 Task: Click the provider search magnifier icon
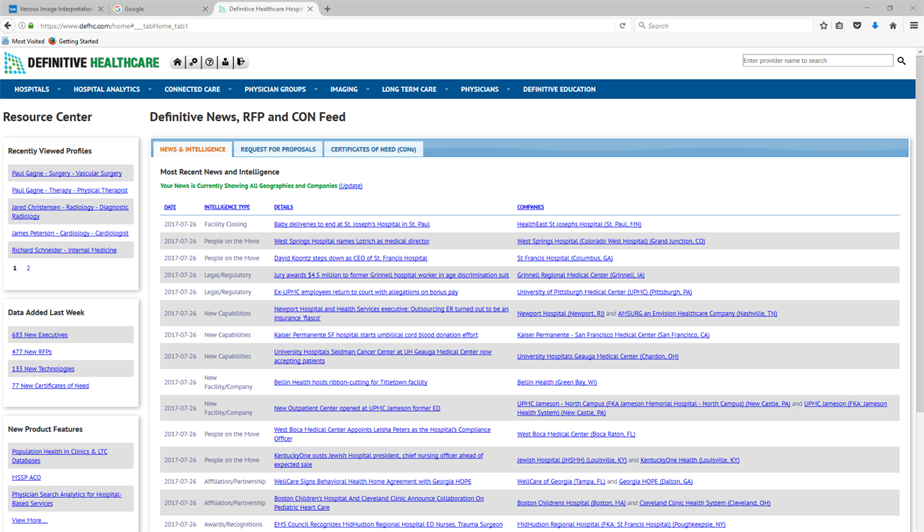(901, 61)
